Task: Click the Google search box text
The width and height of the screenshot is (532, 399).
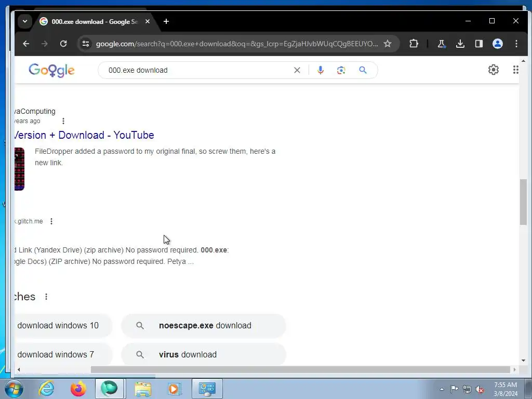Action: [138, 70]
